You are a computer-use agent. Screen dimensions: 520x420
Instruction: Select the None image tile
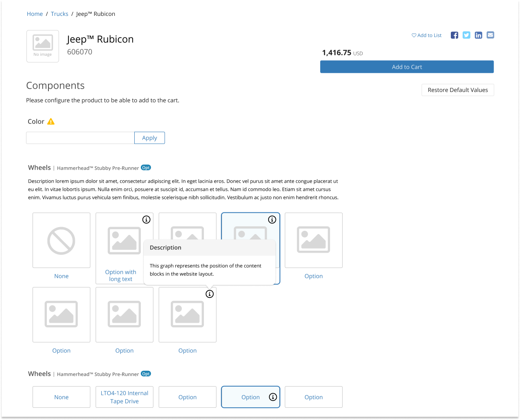click(x=61, y=240)
